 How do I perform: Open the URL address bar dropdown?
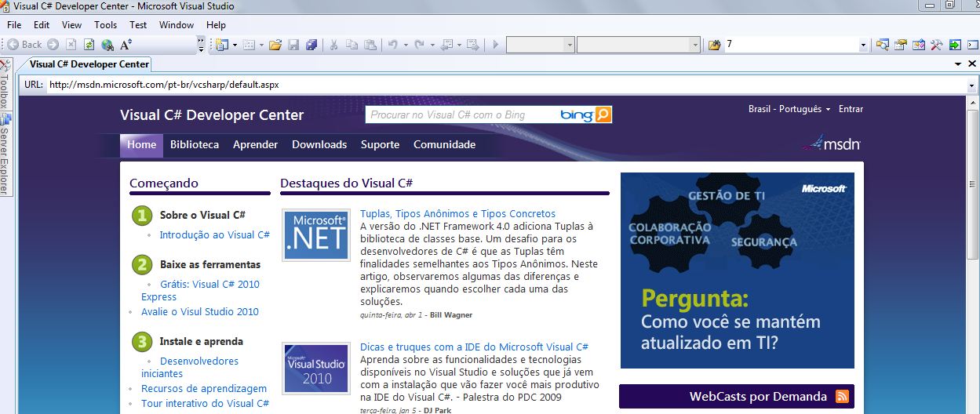pos(971,85)
